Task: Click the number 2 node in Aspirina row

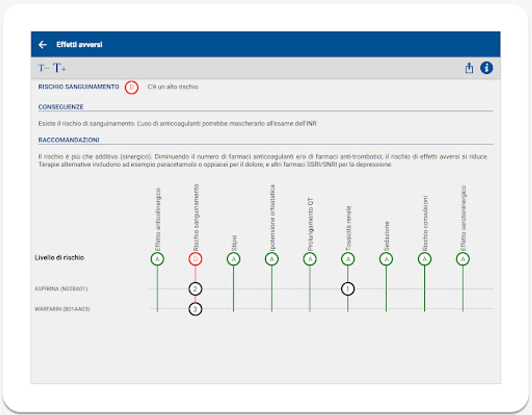Action: tap(195, 289)
